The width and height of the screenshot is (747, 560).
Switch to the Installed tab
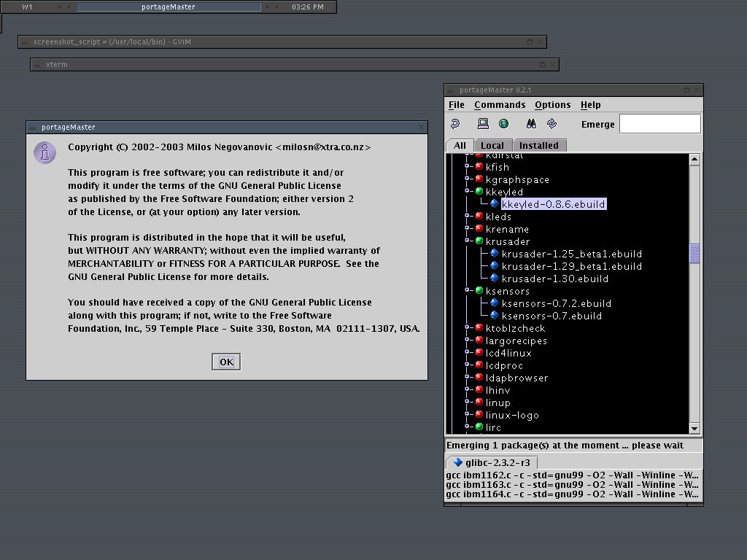tap(539, 146)
